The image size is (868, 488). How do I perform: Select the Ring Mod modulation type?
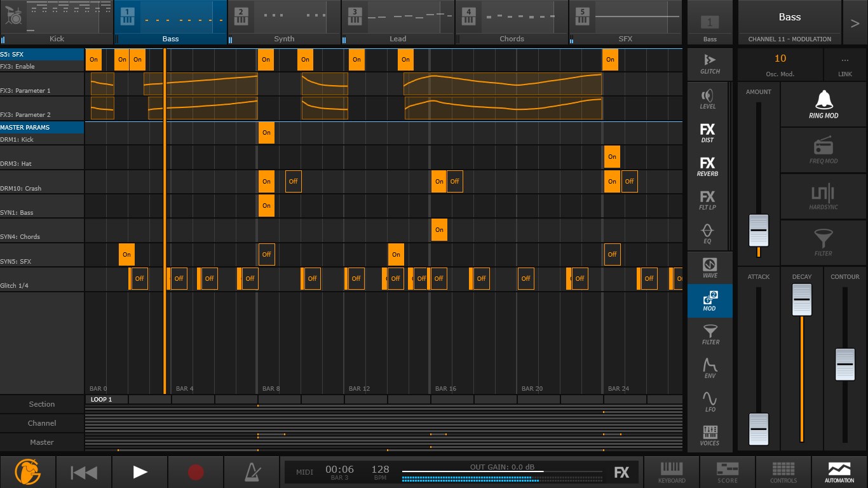coord(823,105)
